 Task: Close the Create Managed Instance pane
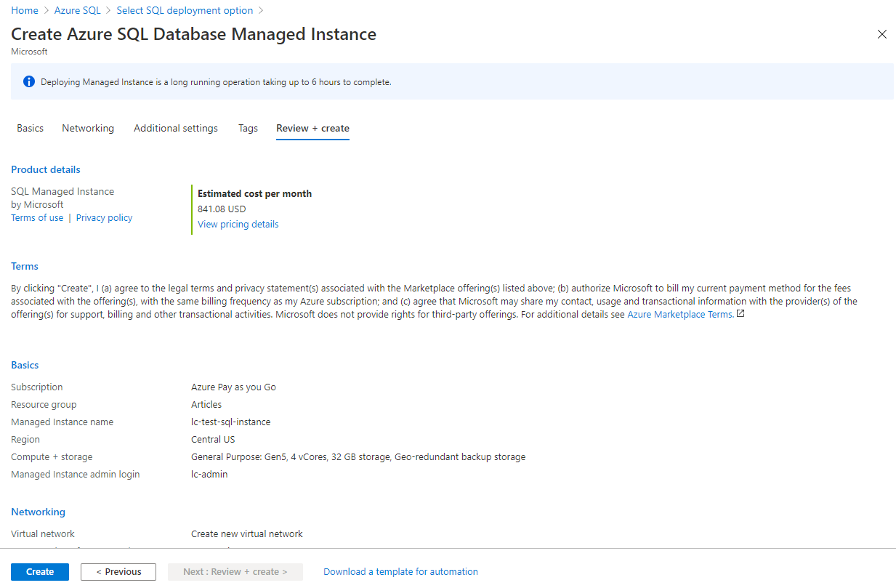(881, 34)
